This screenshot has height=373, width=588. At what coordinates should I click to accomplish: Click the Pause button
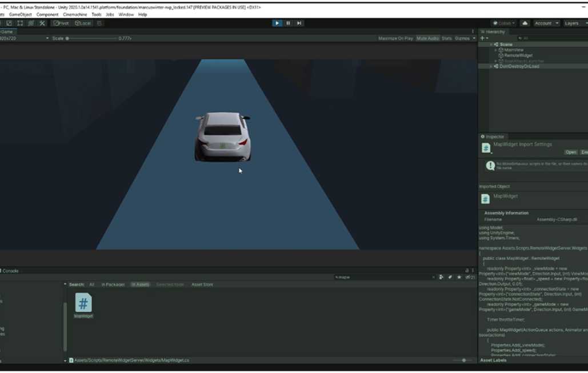[288, 23]
